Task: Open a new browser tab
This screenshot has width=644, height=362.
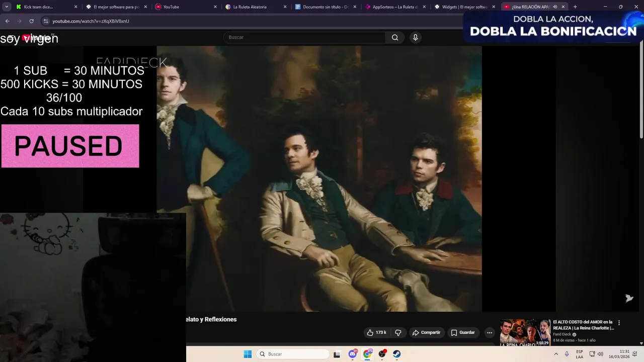Action: pos(575,7)
